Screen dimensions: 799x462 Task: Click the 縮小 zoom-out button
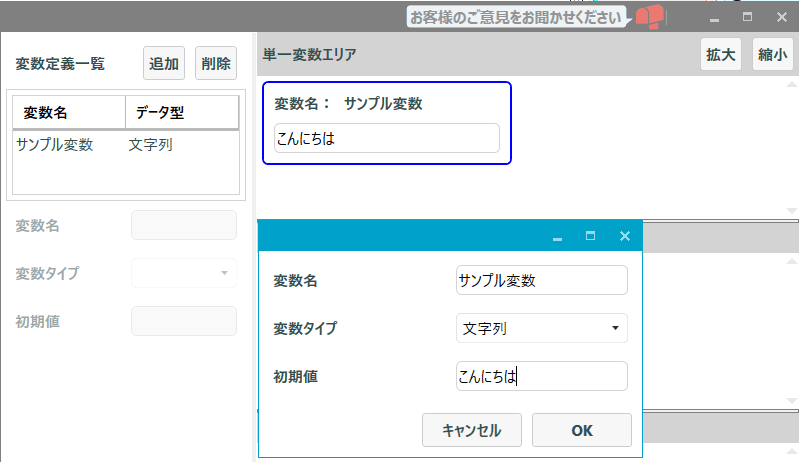pos(773,54)
